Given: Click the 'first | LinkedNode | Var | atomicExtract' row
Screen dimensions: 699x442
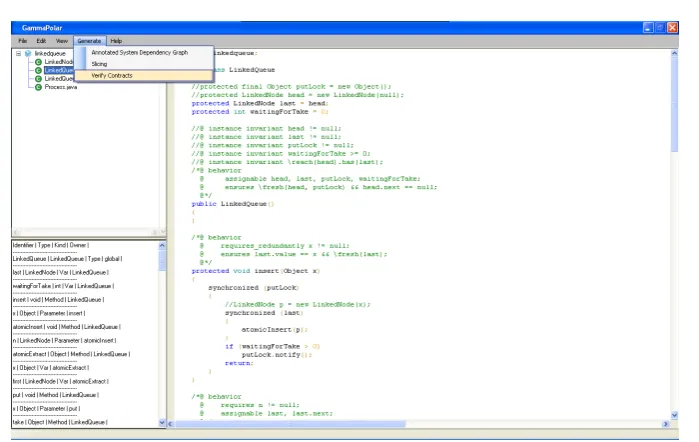Looking at the screenshot, I should pos(61,382).
